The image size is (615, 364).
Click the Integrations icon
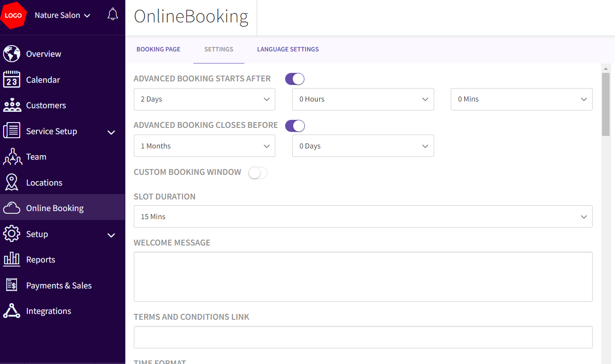(x=12, y=310)
